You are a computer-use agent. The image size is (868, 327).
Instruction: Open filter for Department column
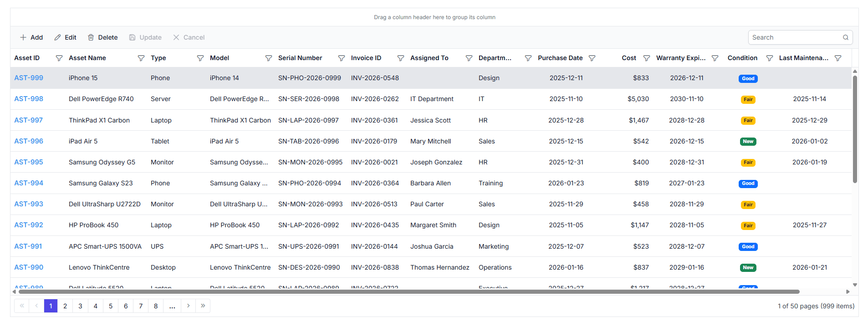528,58
